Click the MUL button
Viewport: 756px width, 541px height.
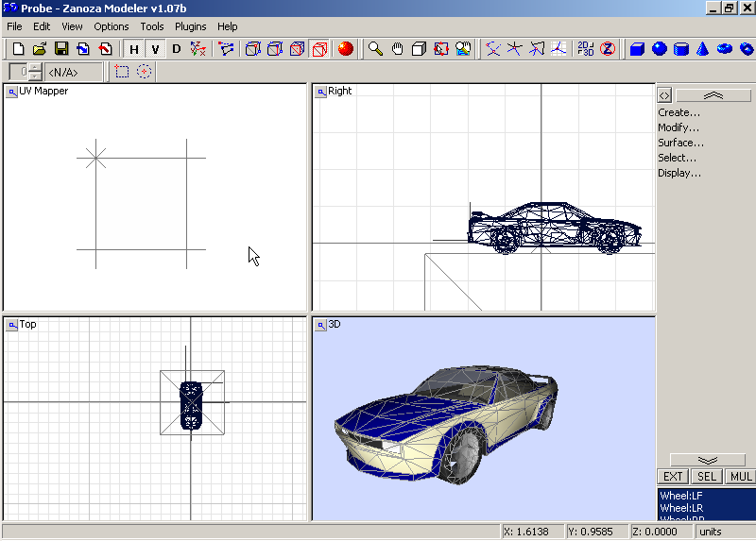tap(740, 477)
